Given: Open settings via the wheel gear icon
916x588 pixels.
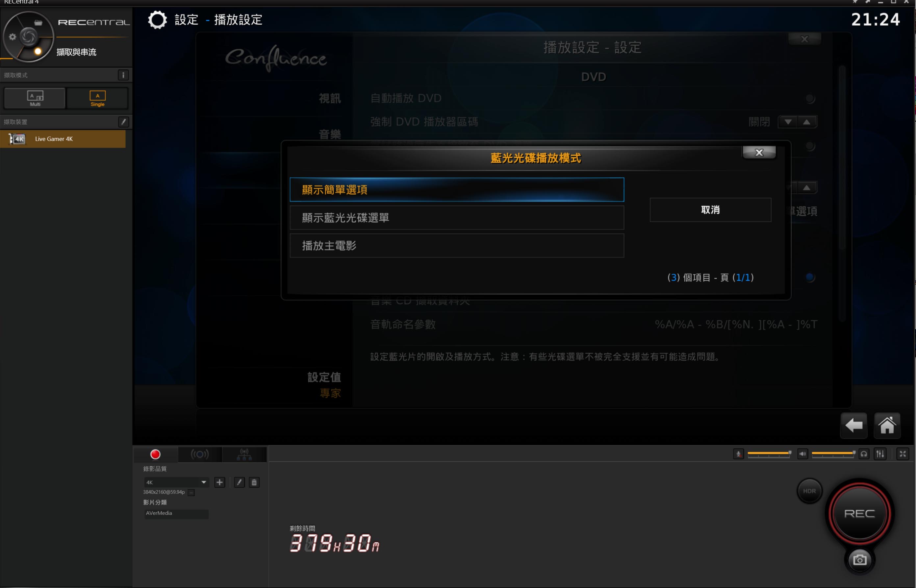Looking at the screenshot, I should 13,37.
